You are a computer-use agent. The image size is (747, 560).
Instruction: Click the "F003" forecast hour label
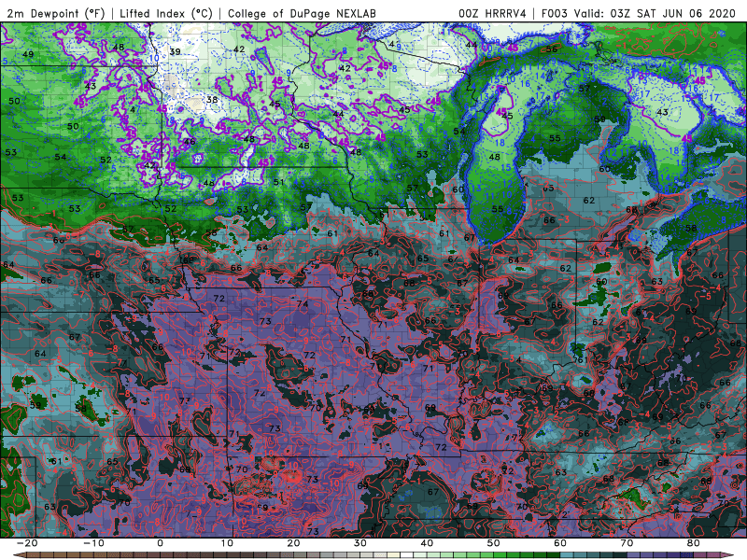[554, 13]
